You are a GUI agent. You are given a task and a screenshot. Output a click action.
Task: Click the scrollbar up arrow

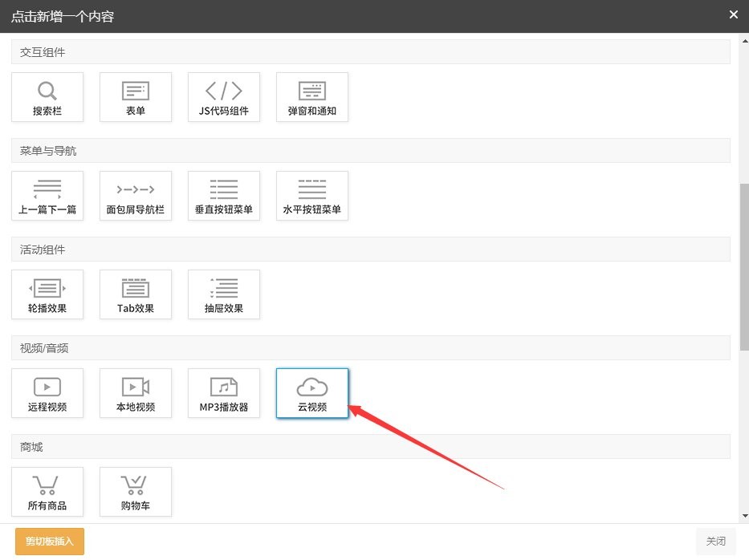(745, 41)
